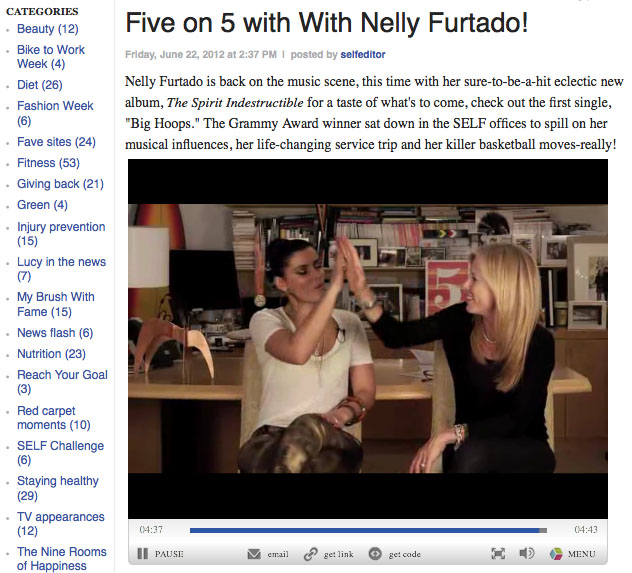
Task: Open TV appearances category
Action: (x=60, y=523)
